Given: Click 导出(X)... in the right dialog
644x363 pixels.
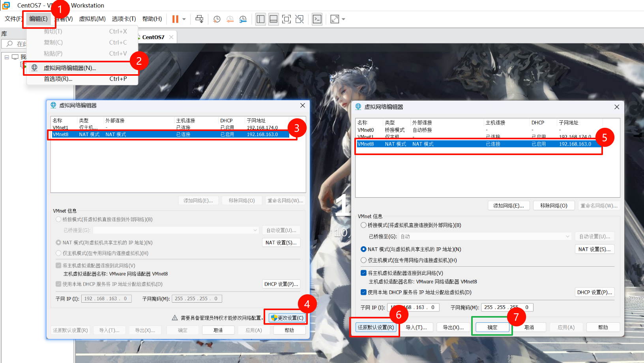Looking at the screenshot, I should [453, 327].
